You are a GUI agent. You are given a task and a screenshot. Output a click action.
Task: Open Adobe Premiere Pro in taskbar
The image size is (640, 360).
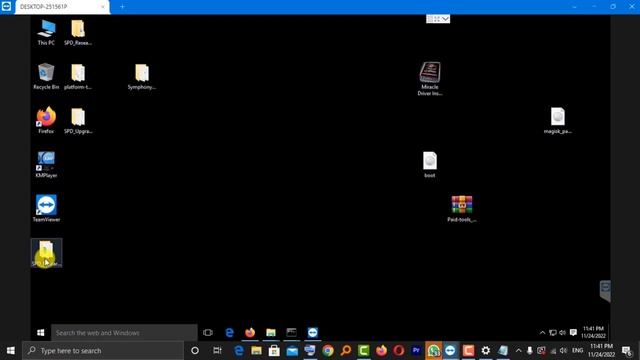point(416,351)
